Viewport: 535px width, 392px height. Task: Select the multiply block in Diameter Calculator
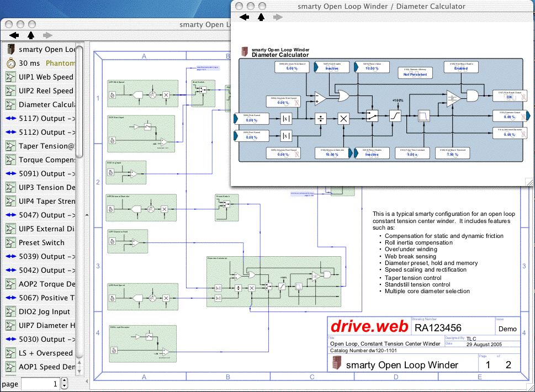pos(343,118)
